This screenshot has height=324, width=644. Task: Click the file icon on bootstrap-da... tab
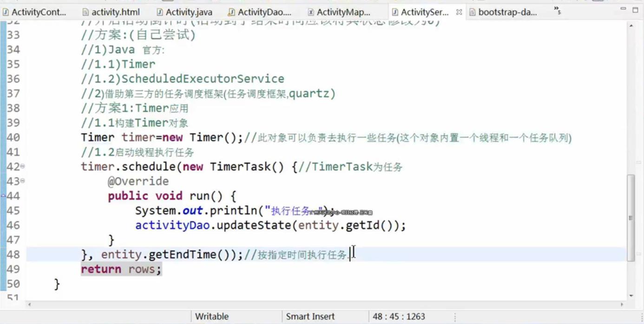pos(472,13)
